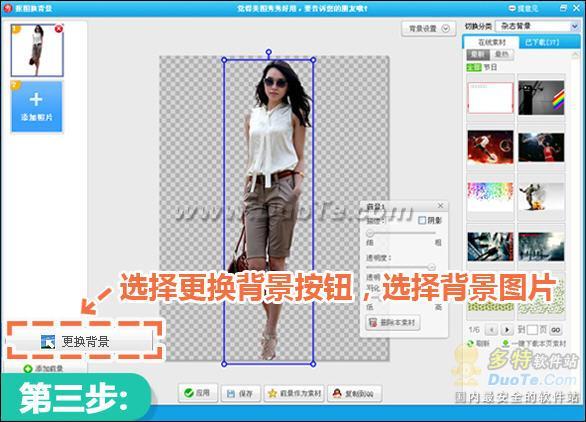The height and width of the screenshot is (422, 586).
Task: Select the 全部 category filter
Action: click(x=474, y=67)
